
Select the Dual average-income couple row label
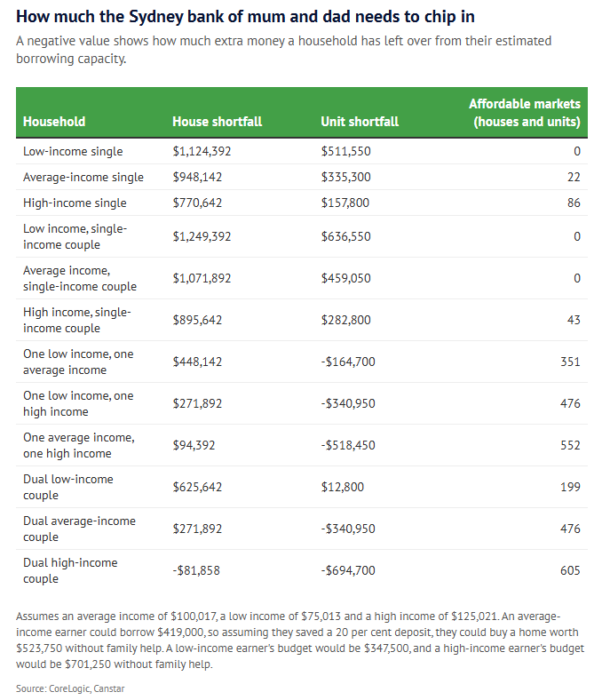[79, 529]
